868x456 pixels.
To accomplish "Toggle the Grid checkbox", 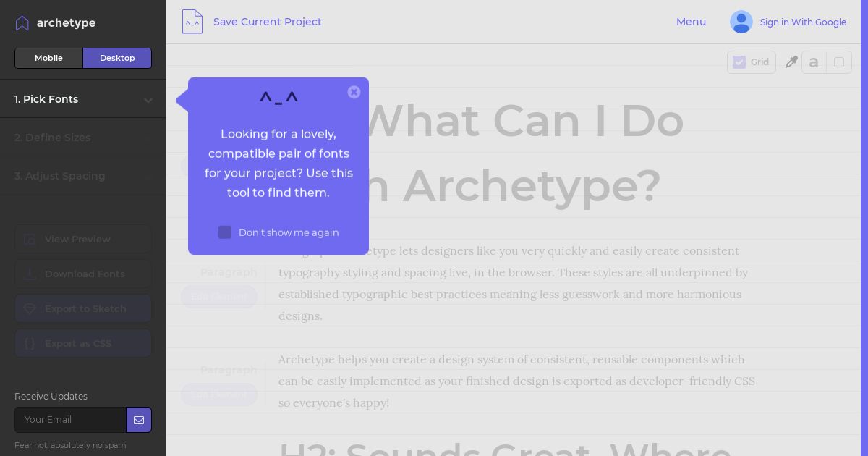I will 739,62.
